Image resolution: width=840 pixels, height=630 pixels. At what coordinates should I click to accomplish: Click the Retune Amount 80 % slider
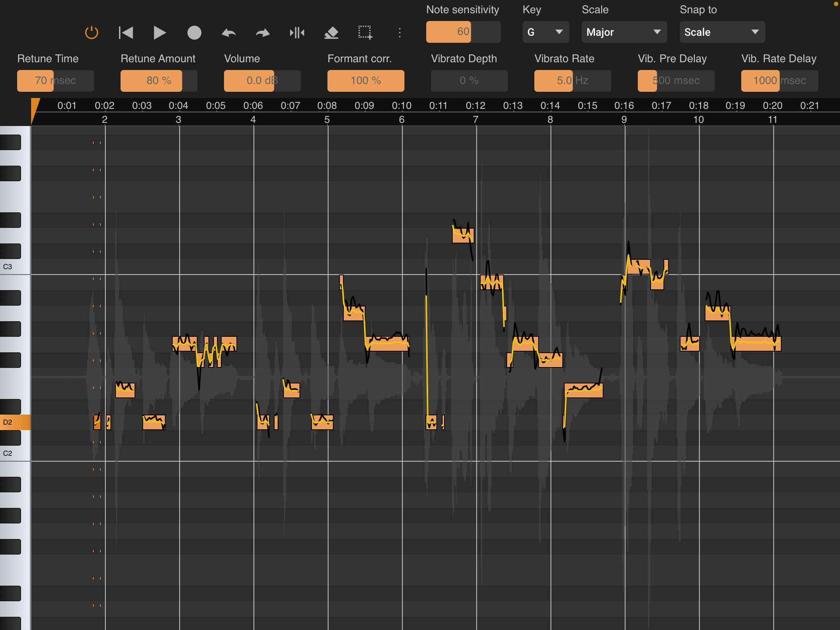pyautogui.click(x=159, y=80)
